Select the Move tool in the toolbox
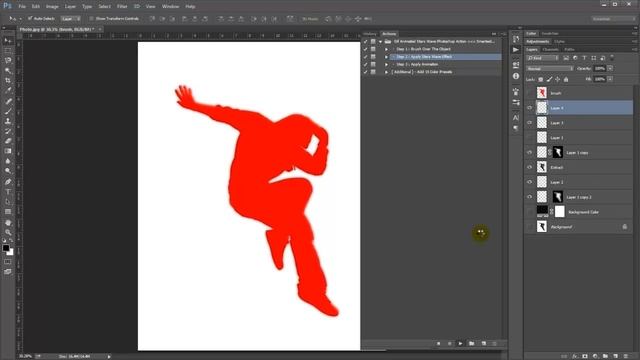Image resolution: width=640 pixels, height=360 pixels. (x=8, y=41)
